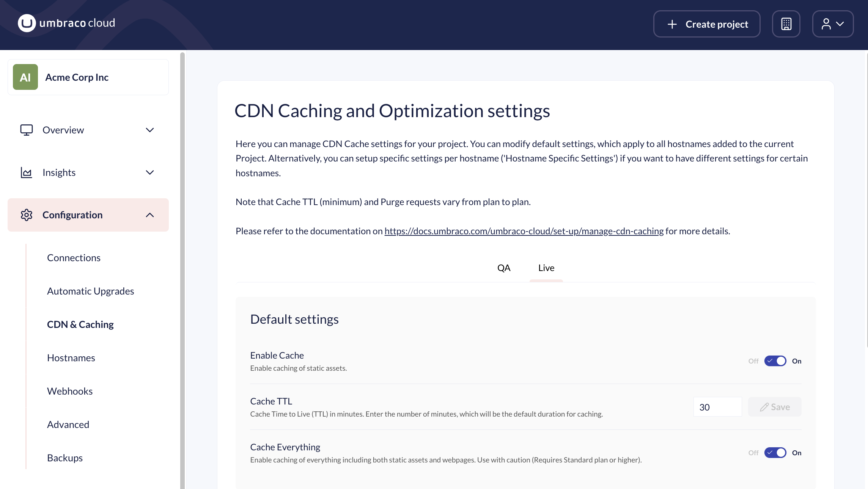
Task: Click the pencil icon on the Save button
Action: tap(764, 407)
